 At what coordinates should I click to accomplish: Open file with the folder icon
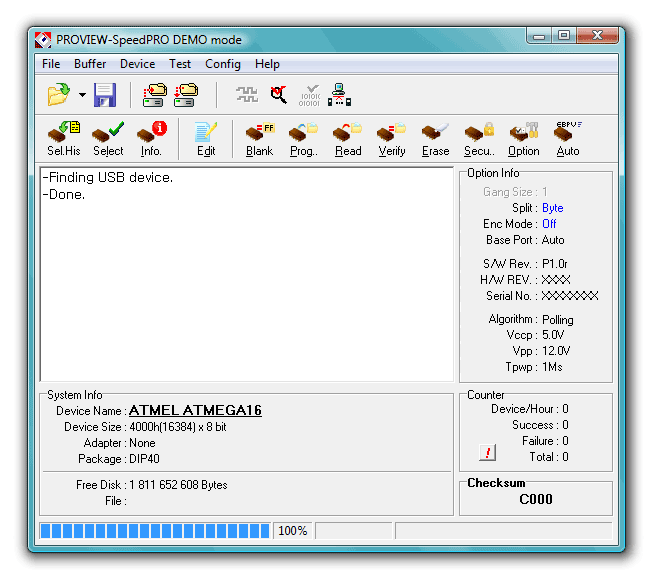click(x=59, y=94)
